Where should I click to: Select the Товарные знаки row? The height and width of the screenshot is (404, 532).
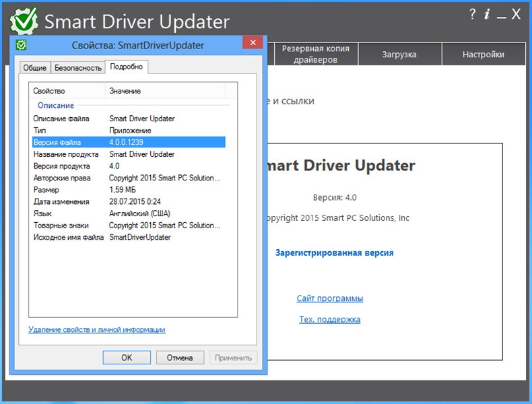tap(129, 226)
